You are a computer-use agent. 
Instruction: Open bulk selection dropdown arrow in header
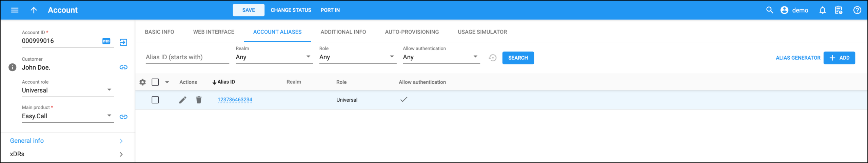(167, 82)
